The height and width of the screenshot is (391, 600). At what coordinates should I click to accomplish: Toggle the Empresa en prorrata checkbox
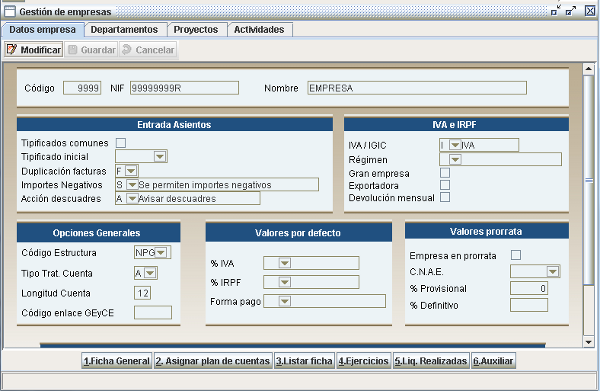(516, 255)
